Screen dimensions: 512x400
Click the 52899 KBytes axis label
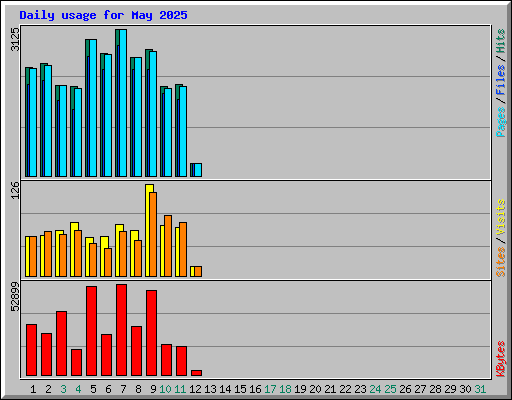click(15, 296)
